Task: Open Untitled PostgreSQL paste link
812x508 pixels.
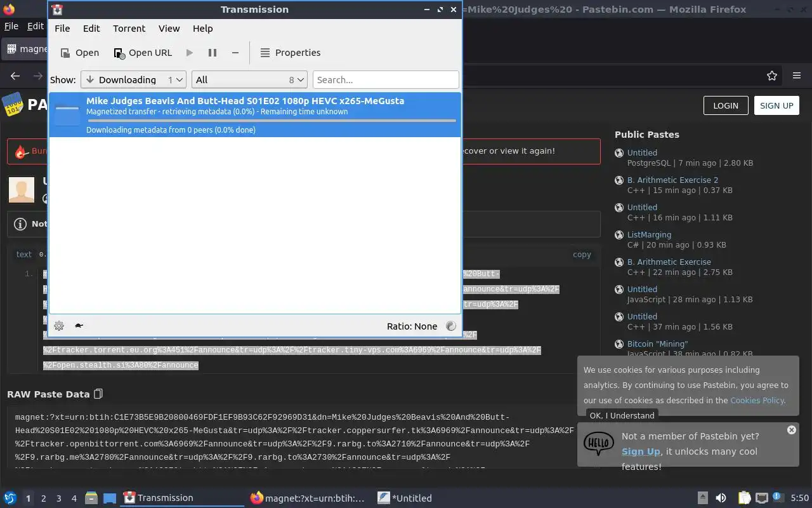Action: coord(642,152)
